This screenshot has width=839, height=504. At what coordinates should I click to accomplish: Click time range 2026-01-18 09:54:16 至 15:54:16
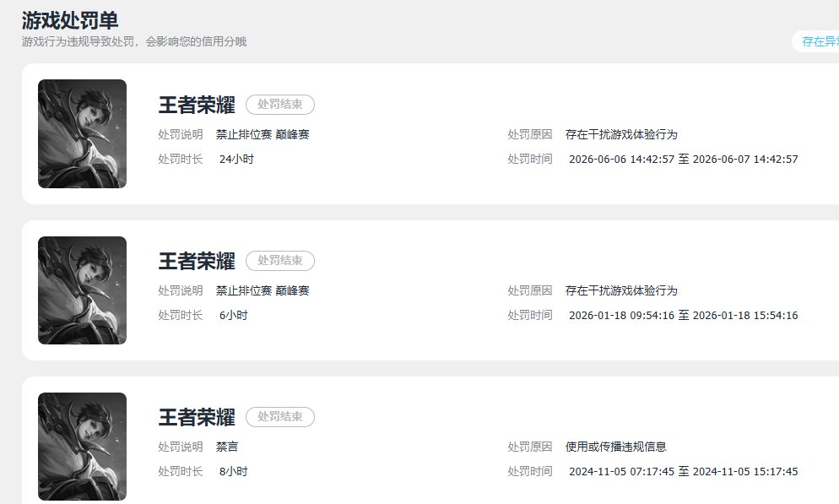tap(684, 315)
